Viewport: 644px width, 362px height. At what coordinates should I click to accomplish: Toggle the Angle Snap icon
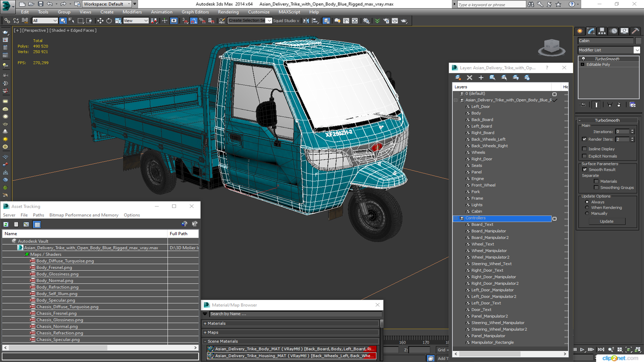pos(194,21)
